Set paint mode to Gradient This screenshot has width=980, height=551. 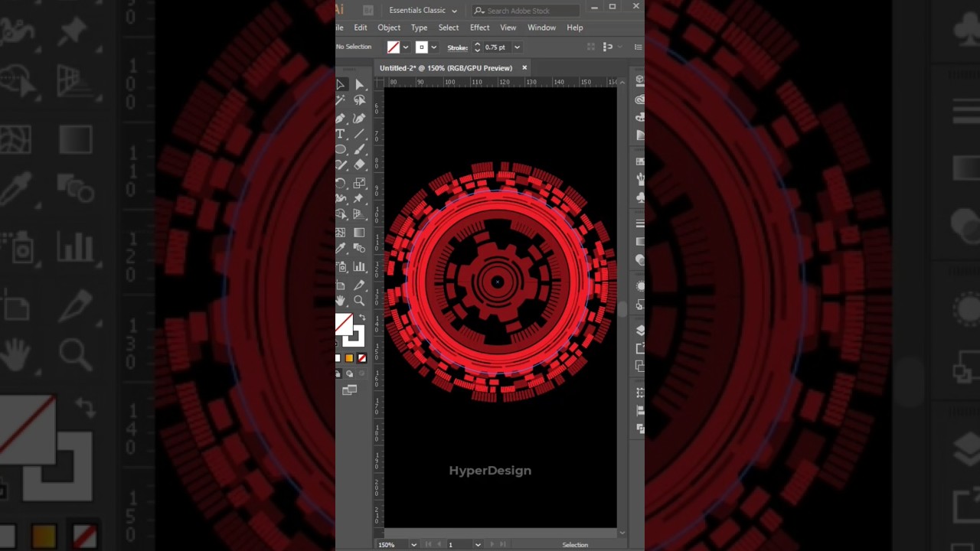coord(349,358)
